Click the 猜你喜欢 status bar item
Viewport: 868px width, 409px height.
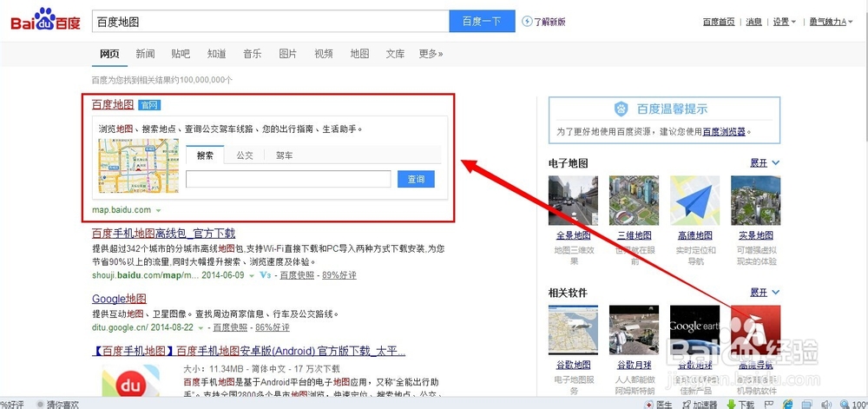(58, 405)
